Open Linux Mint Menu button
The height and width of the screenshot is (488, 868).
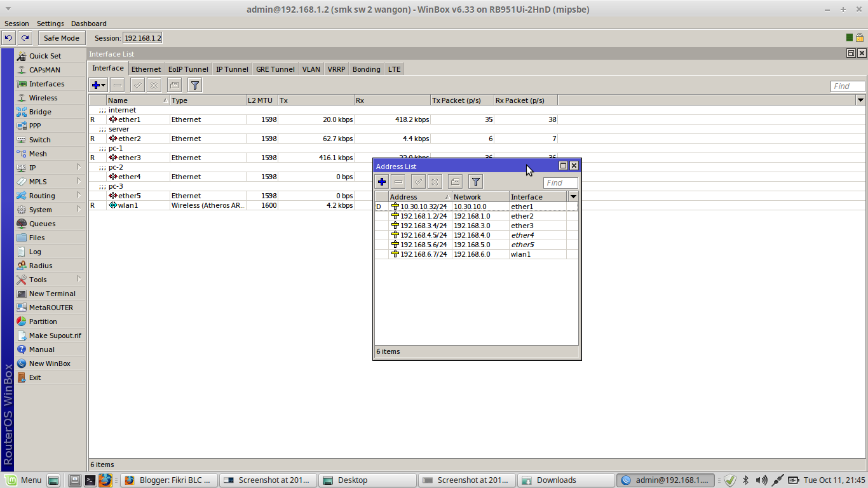coord(22,480)
